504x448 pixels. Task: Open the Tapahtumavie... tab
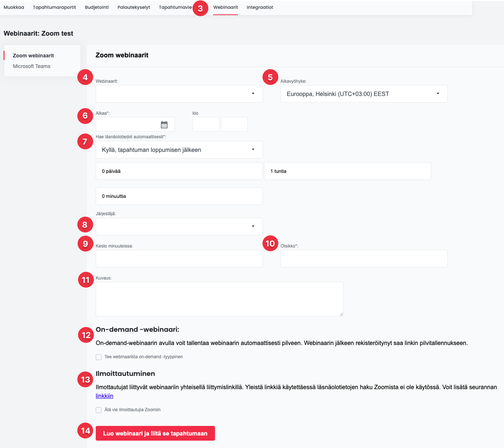(x=175, y=7)
